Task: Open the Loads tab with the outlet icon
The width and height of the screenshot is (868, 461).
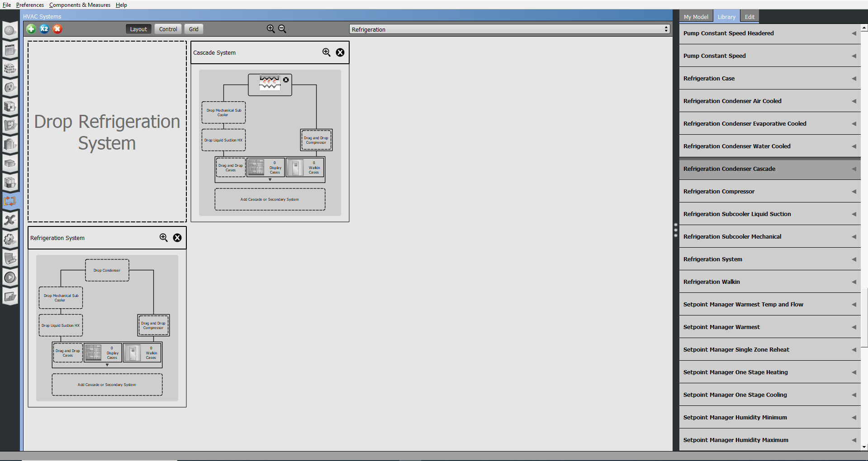Action: click(x=10, y=88)
